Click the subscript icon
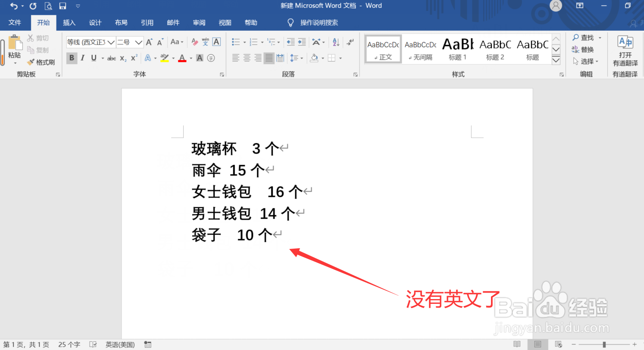This screenshot has width=644, height=350. coord(122,58)
